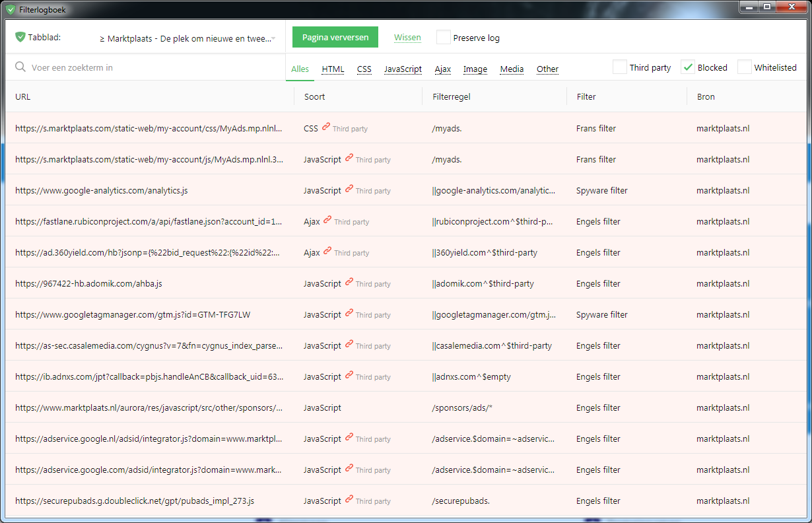Select the adservice.google.nl integrator.js URL
This screenshot has height=523, width=812.
click(149, 438)
